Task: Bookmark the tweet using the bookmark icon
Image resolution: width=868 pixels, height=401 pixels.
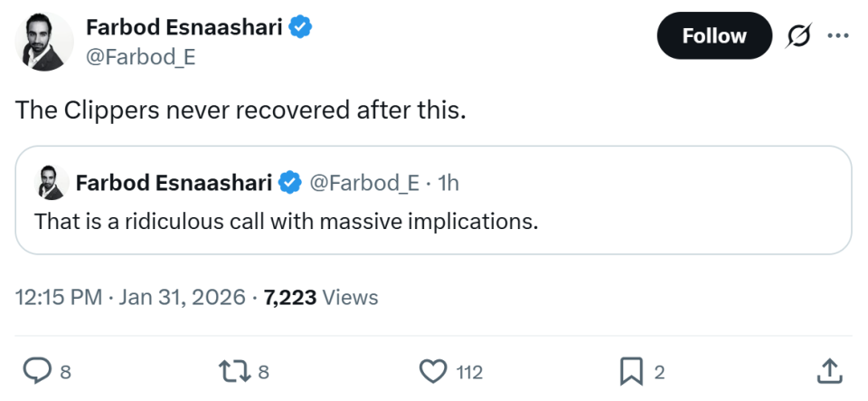Action: click(630, 370)
